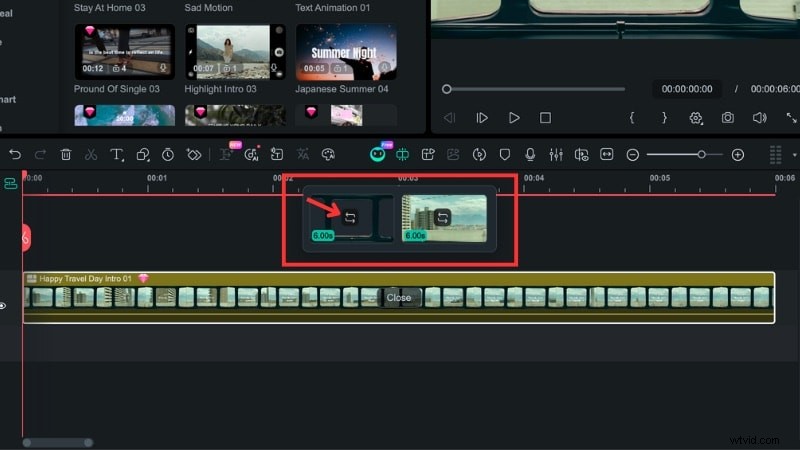Click the current timecode 00:00:00:00 field

pos(687,89)
